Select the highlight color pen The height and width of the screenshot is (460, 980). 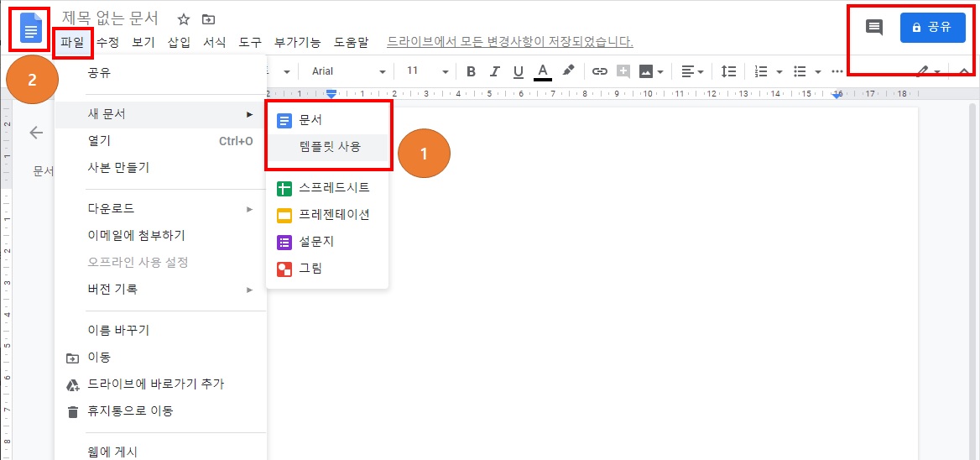click(x=567, y=71)
